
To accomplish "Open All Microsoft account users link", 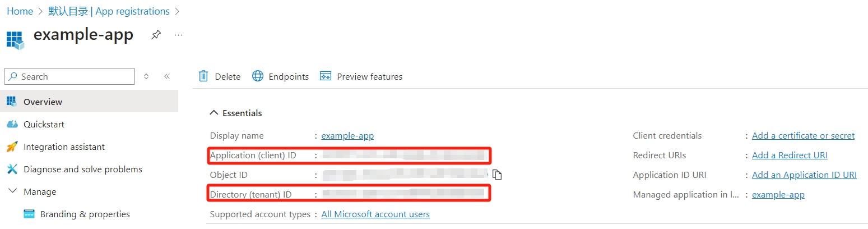I will point(375,214).
